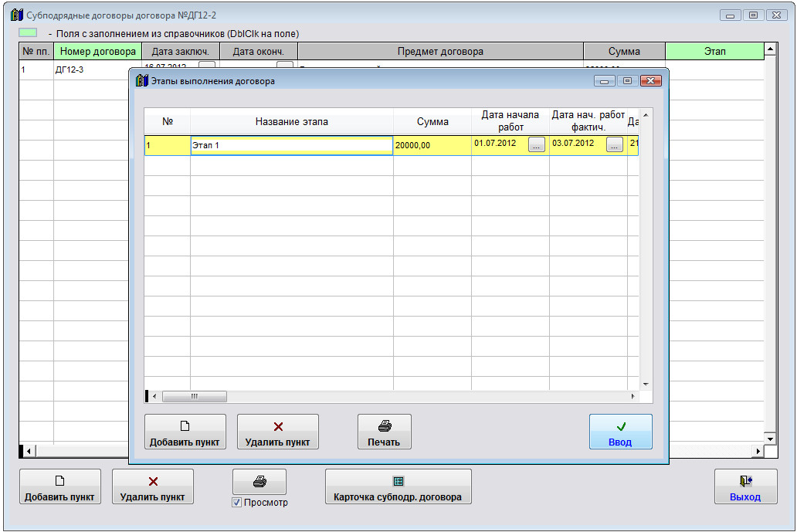The height and width of the screenshot is (532, 797).
Task: Select the Сумма cell 20000,00
Action: 432,145
